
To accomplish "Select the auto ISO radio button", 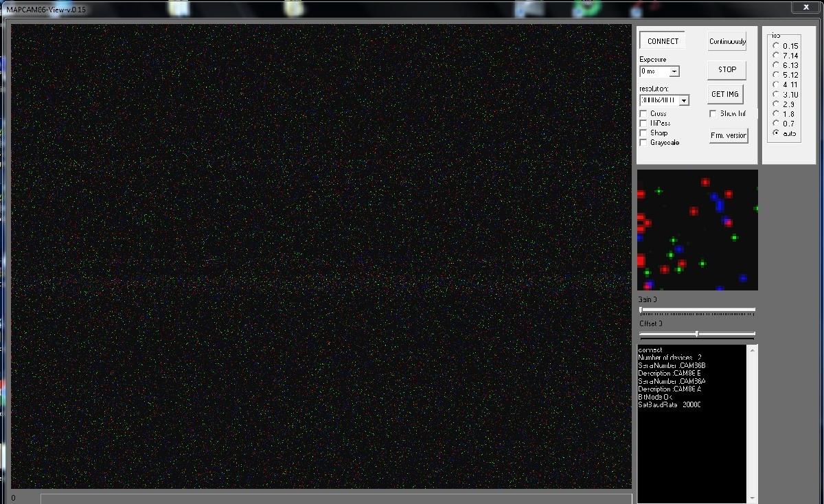I will click(x=775, y=133).
